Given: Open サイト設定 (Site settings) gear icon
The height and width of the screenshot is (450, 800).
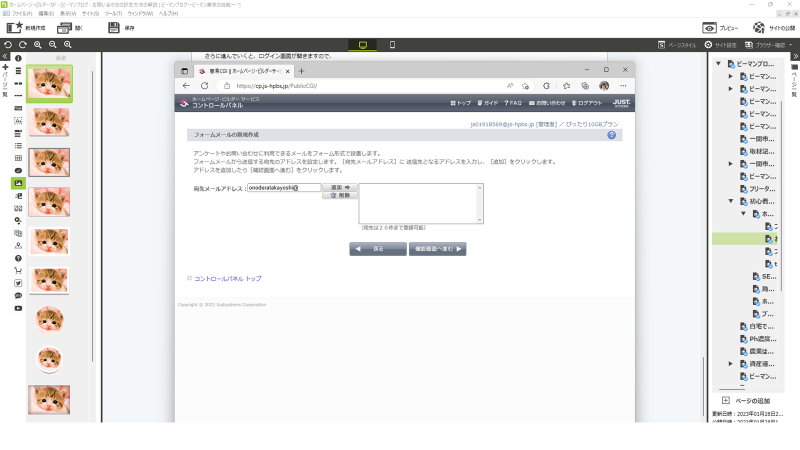Looking at the screenshot, I should (x=708, y=45).
